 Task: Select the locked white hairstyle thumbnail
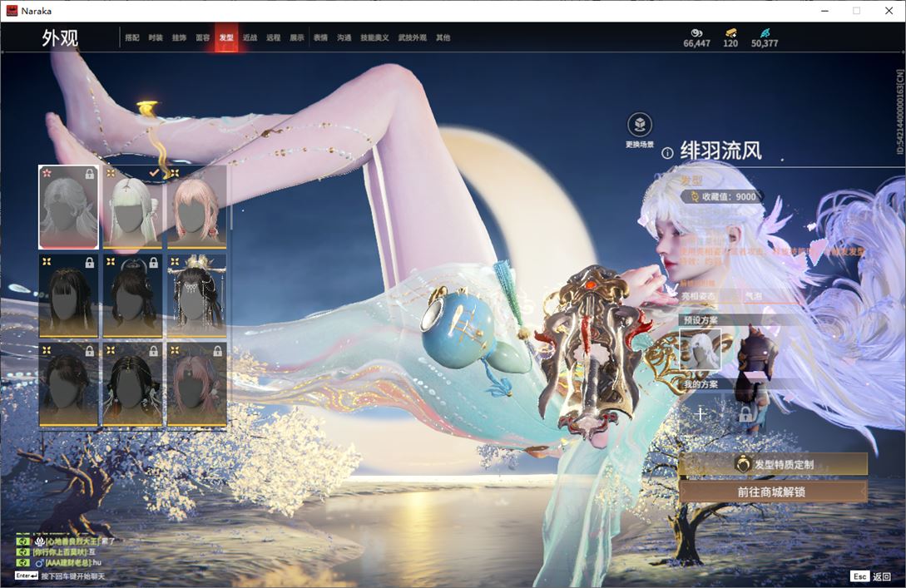(69, 207)
